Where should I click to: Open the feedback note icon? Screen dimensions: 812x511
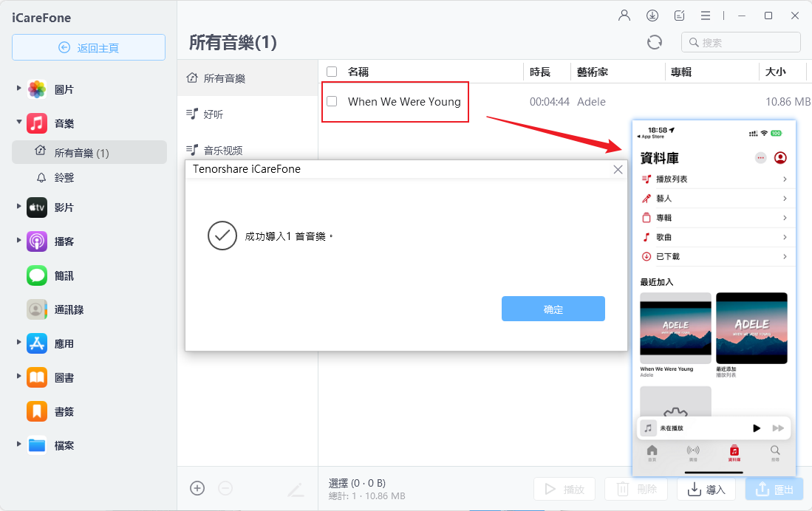(x=680, y=16)
